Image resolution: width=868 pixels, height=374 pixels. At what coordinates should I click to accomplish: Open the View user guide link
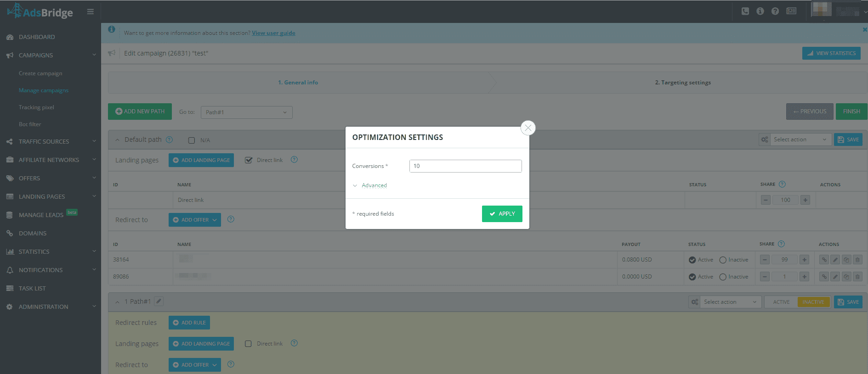[273, 33]
